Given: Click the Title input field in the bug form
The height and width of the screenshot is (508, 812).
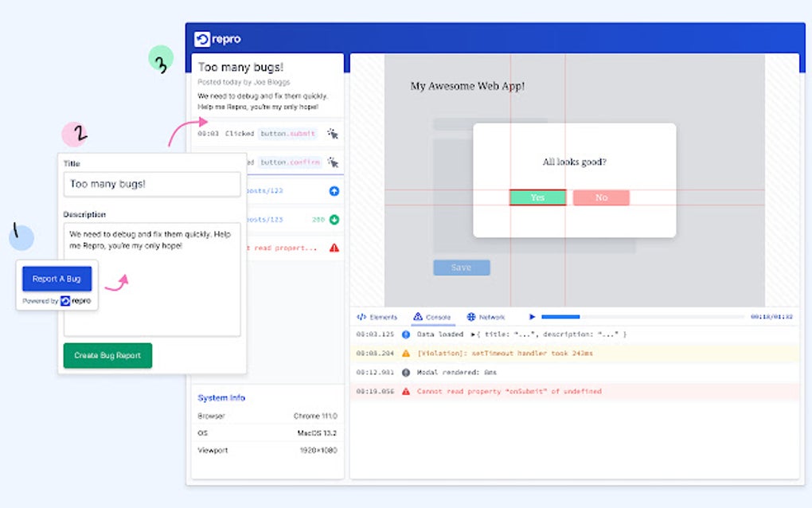Looking at the screenshot, I should pyautogui.click(x=151, y=184).
